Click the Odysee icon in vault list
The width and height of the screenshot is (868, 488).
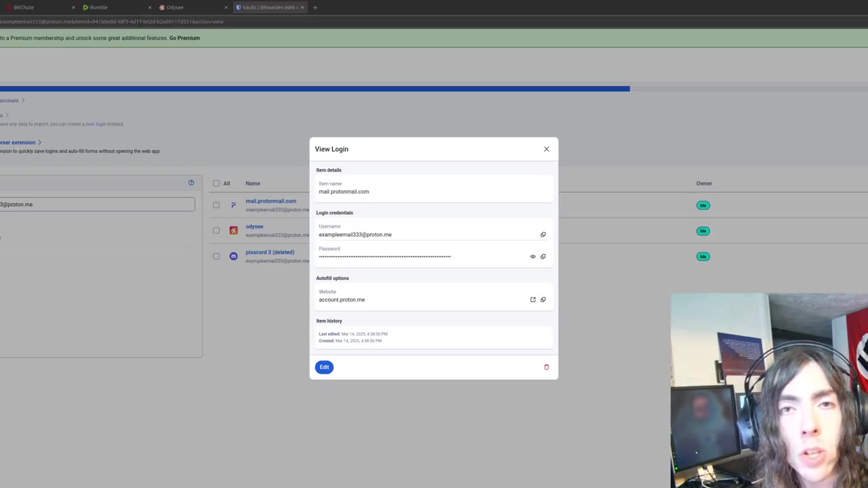pos(233,230)
